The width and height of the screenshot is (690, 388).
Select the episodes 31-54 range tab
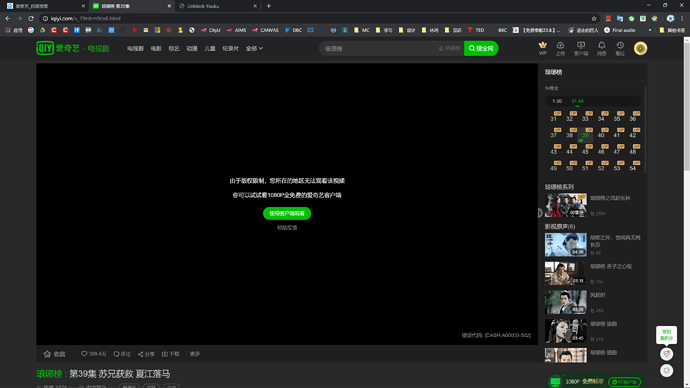click(577, 101)
